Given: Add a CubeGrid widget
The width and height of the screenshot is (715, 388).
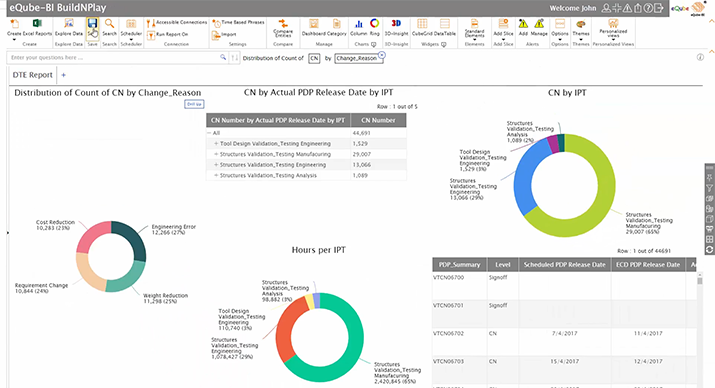Looking at the screenshot, I should [x=422, y=27].
